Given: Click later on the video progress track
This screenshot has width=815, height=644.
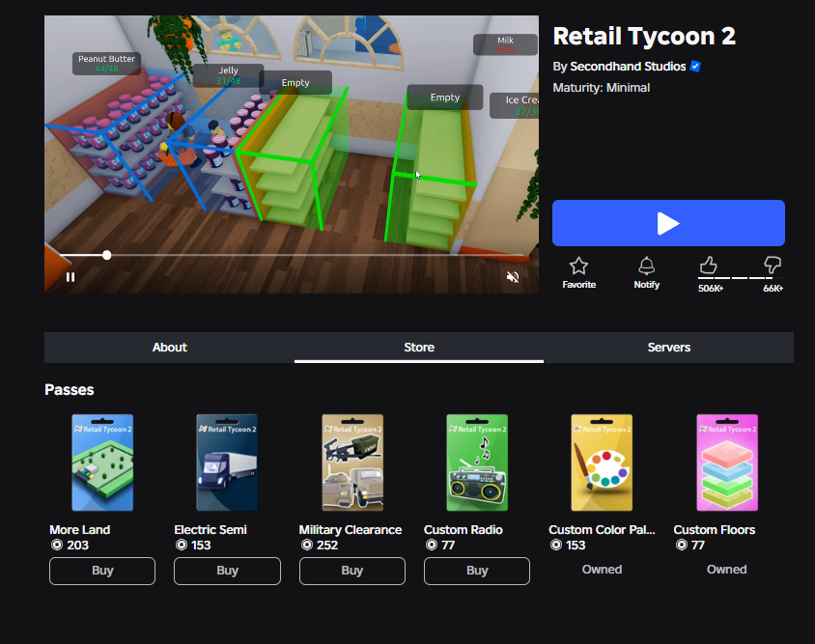Looking at the screenshot, I should pos(317,255).
